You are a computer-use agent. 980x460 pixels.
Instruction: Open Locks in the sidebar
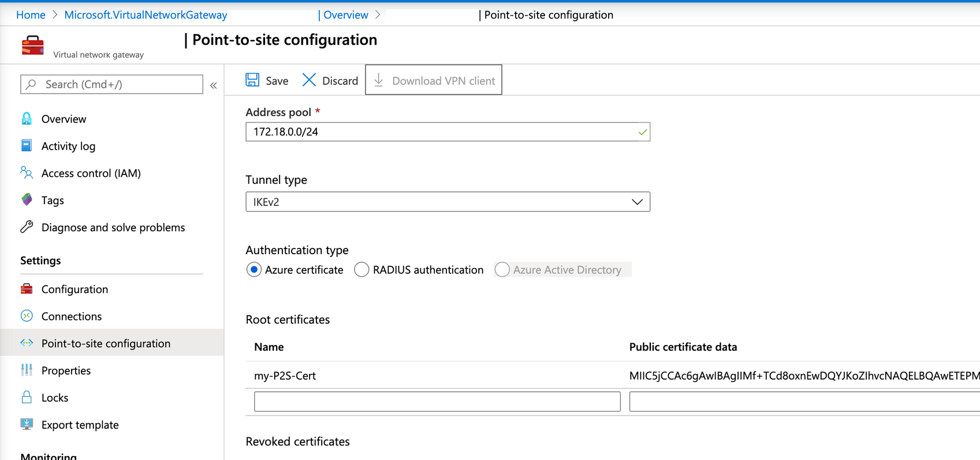click(x=55, y=398)
